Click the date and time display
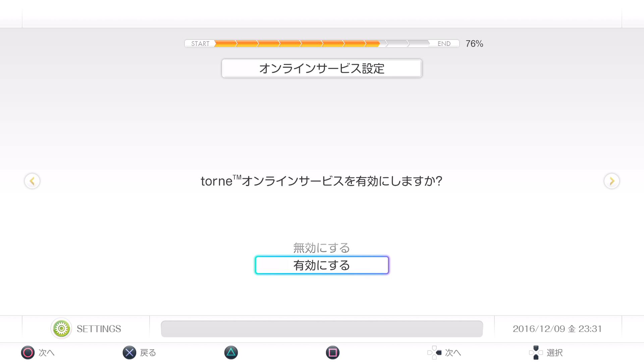The width and height of the screenshot is (644, 362). [x=557, y=329]
